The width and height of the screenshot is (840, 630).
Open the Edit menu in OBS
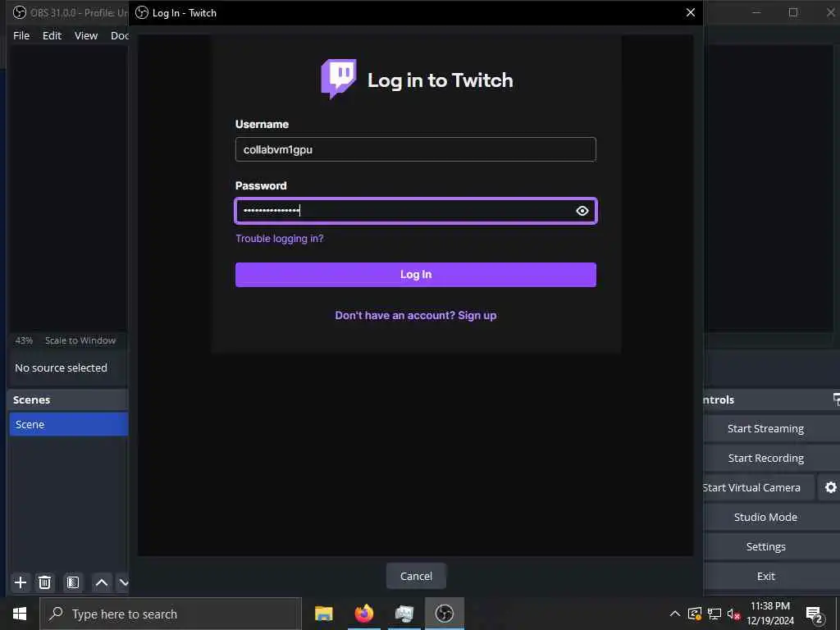coord(52,35)
